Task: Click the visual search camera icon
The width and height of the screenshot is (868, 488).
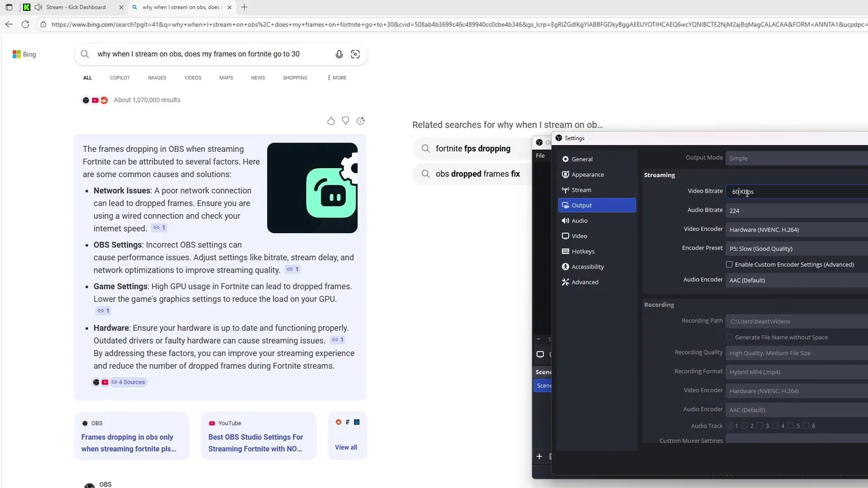Action: click(x=355, y=54)
